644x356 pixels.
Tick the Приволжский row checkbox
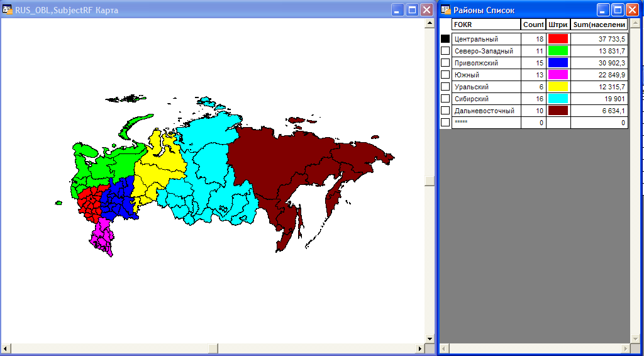pyautogui.click(x=445, y=63)
